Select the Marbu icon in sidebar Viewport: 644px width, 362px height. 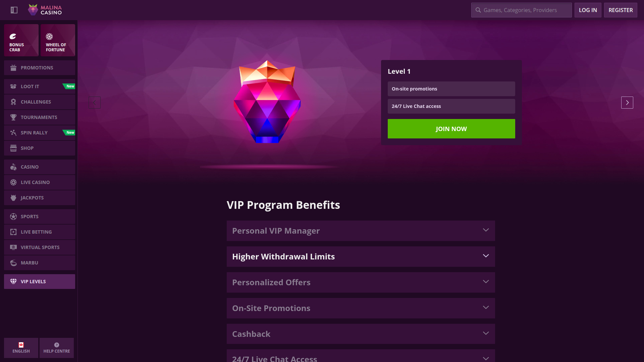pos(13,262)
